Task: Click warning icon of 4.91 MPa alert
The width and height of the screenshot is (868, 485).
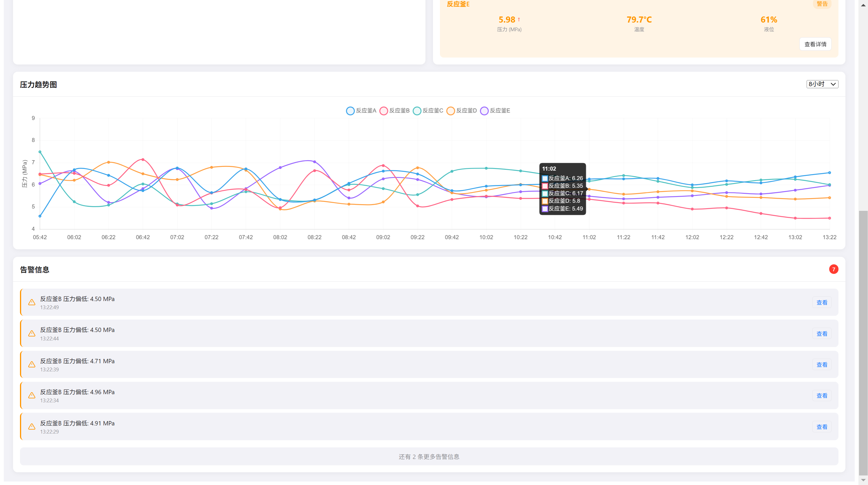Action: coord(32,427)
